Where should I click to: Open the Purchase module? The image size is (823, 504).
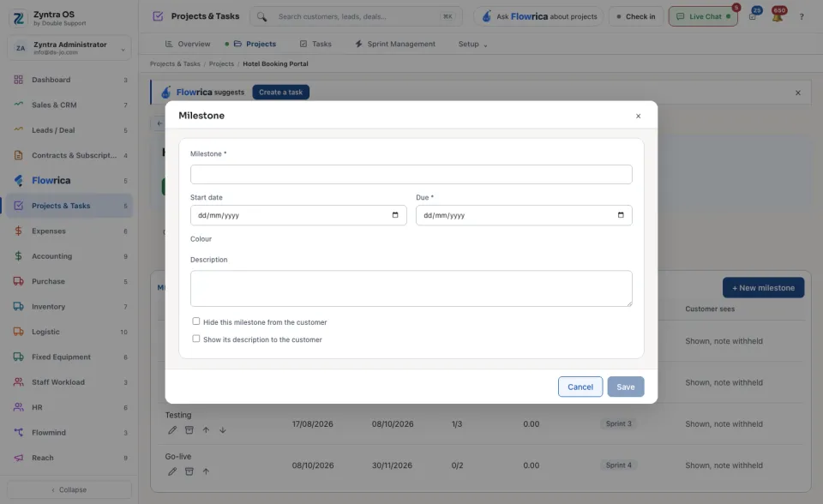pos(69,281)
